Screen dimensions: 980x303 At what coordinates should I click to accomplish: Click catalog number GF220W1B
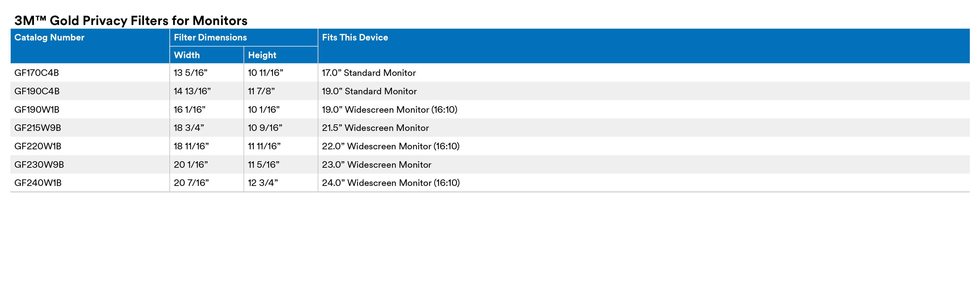coord(38,146)
